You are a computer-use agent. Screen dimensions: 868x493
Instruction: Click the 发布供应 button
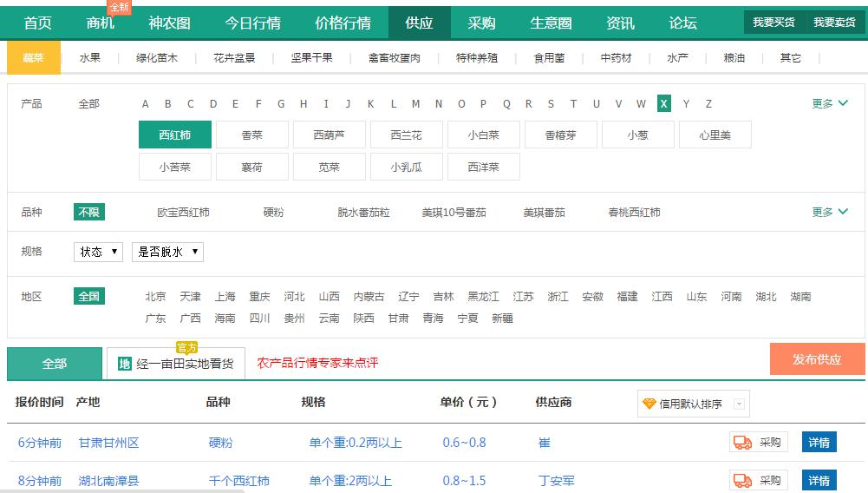817,359
